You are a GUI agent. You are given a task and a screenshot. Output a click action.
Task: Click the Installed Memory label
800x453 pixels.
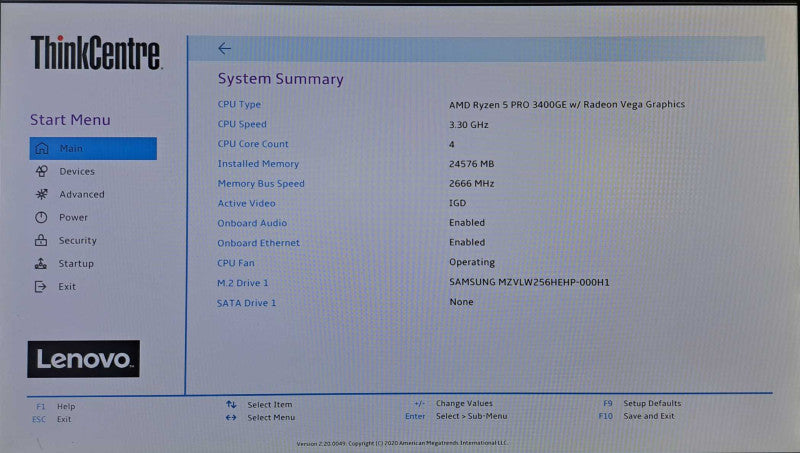tap(258, 164)
